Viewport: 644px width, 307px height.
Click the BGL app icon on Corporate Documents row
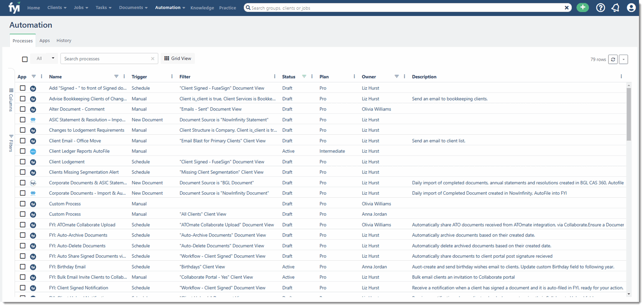pyautogui.click(x=33, y=182)
